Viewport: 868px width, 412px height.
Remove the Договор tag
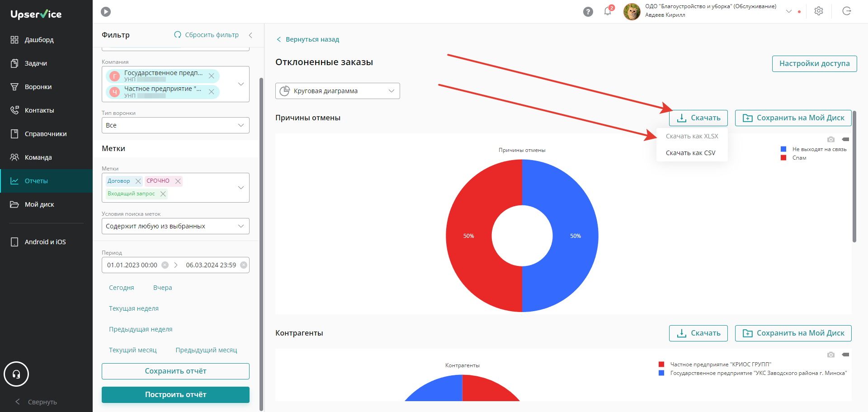(138, 181)
